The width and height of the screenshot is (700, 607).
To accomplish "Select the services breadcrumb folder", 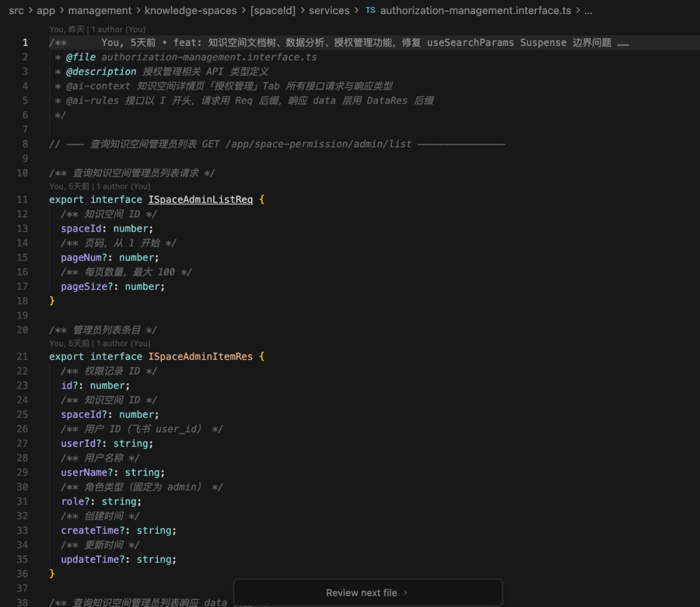I will (329, 10).
